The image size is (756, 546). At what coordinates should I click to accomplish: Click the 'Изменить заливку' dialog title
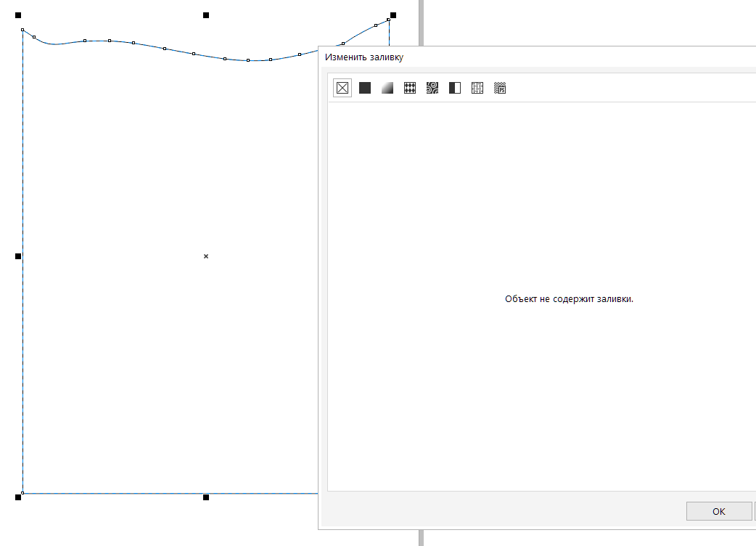pos(364,57)
